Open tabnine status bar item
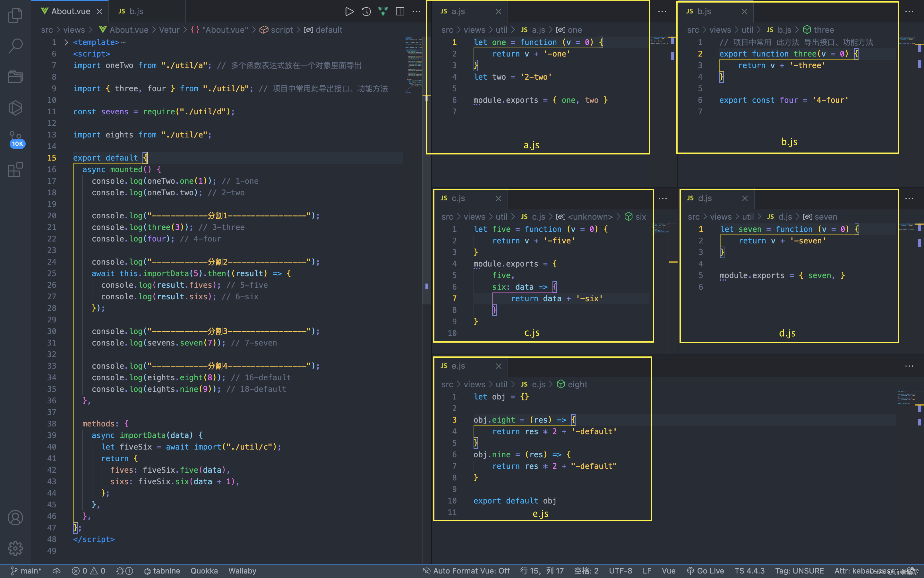 point(162,571)
